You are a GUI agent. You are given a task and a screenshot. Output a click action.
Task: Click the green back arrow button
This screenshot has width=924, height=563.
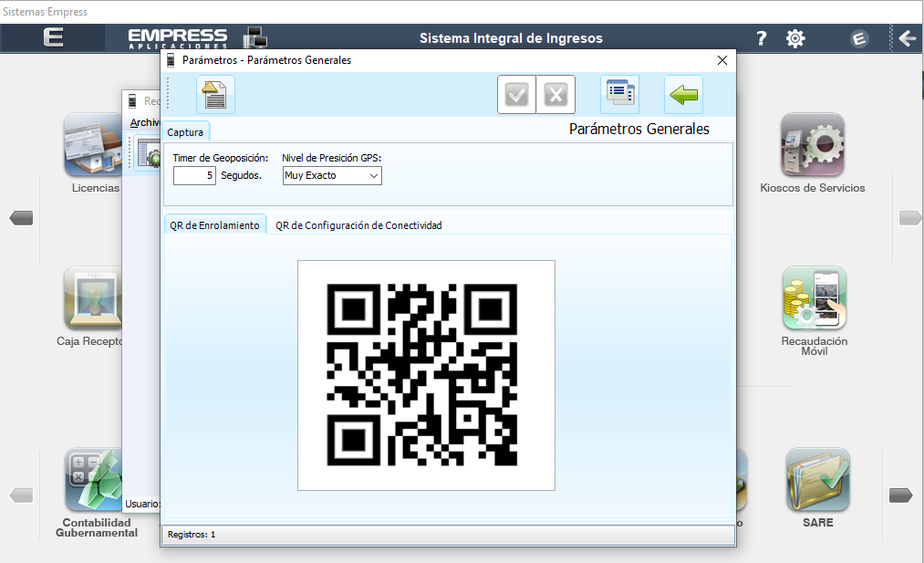(683, 95)
